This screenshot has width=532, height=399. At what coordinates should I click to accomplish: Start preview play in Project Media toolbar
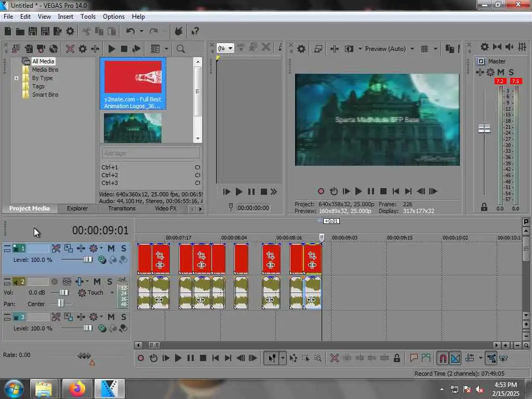[111, 49]
